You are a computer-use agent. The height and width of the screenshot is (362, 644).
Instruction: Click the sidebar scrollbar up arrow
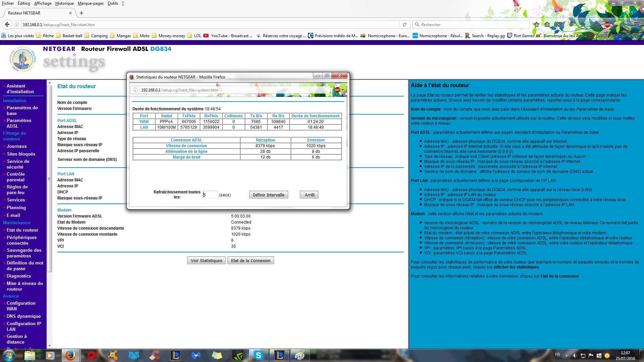point(50,83)
